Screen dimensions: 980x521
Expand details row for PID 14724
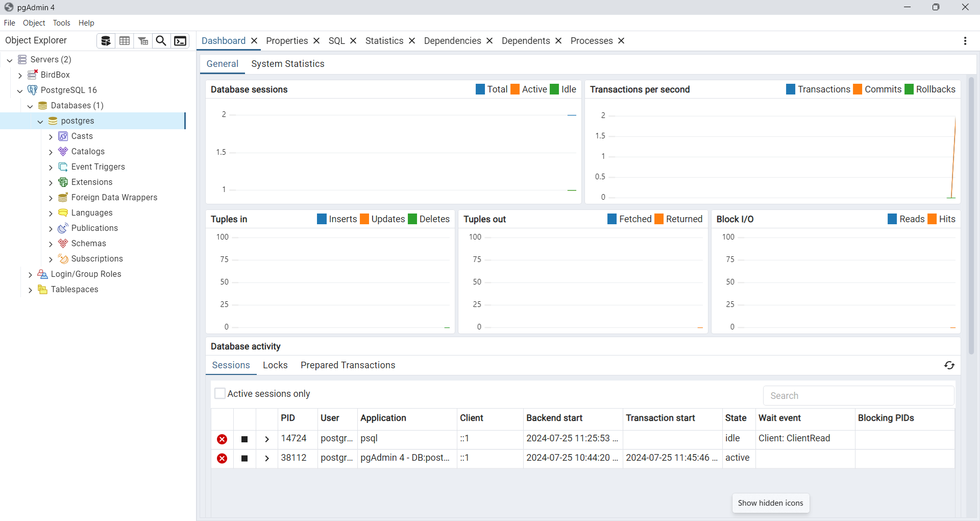tap(267, 439)
